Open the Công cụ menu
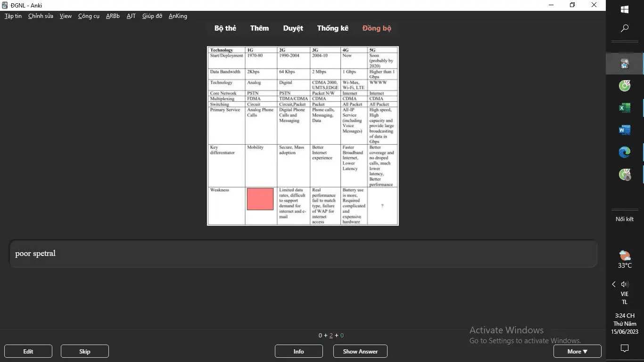Viewport: 644px width, 362px height. (89, 16)
